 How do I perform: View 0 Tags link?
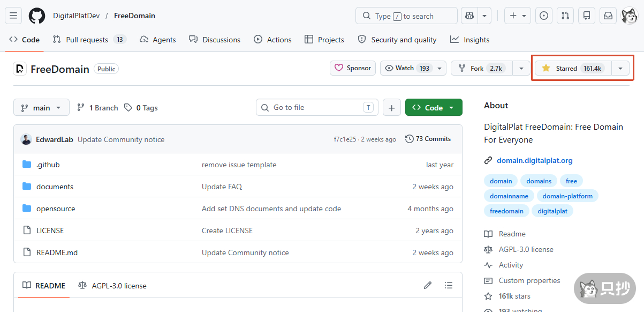click(x=141, y=108)
